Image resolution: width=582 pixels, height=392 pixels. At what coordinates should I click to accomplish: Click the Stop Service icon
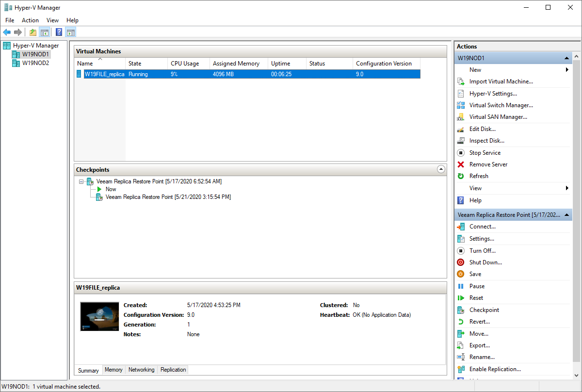coord(461,153)
